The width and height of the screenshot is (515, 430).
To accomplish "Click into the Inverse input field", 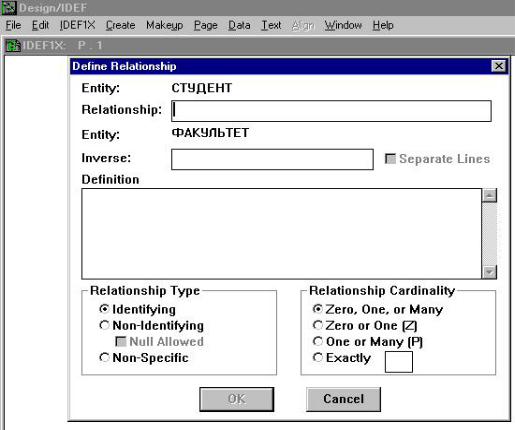I will click(x=272, y=159).
